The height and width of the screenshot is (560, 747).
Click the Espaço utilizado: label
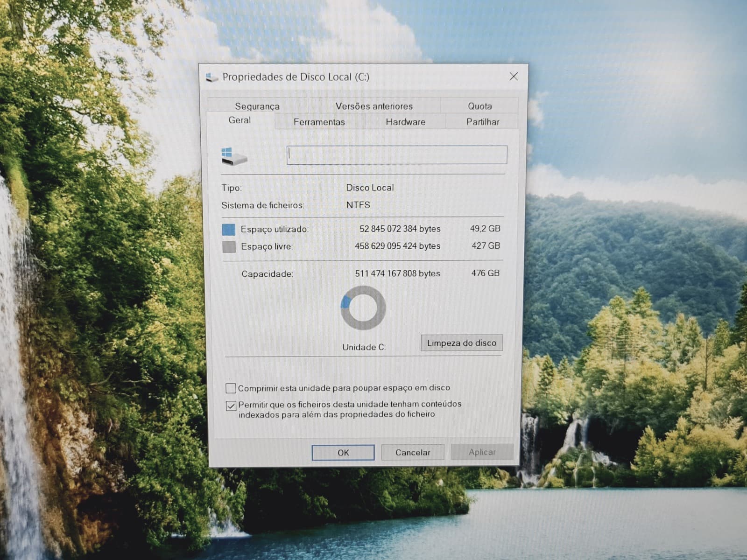point(275,230)
